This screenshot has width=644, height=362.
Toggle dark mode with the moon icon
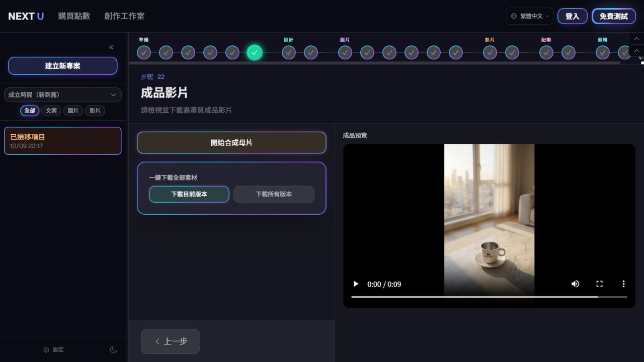(114, 350)
